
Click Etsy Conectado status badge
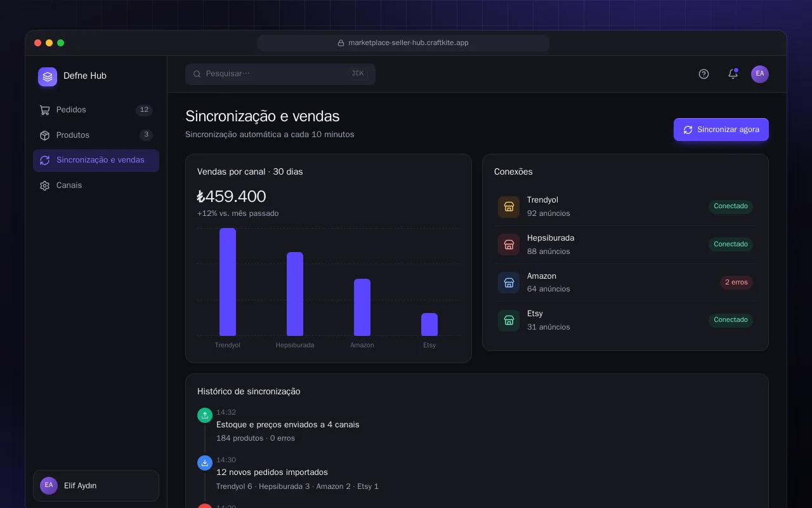731,320
